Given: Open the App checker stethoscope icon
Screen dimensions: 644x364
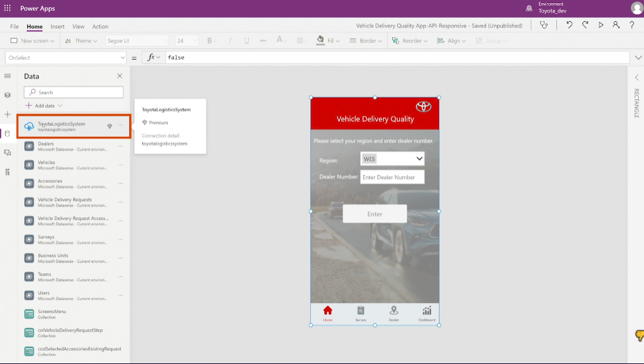Looking at the screenshot, I should (545, 26).
